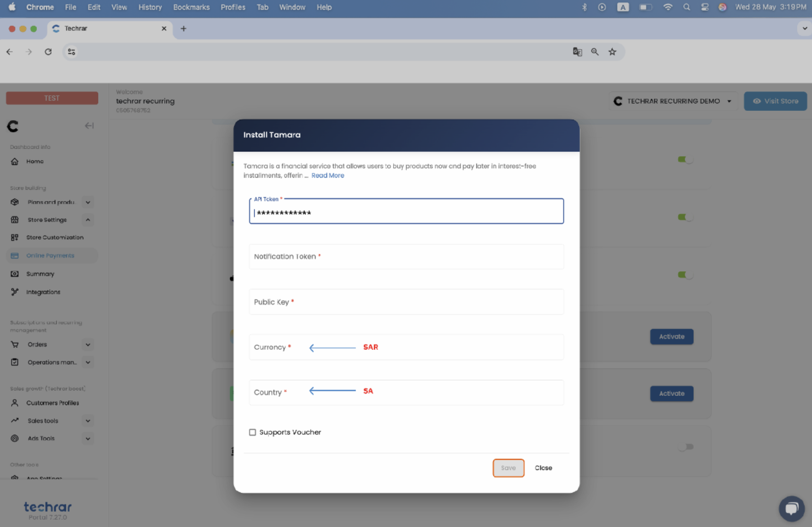Expand the Ads Tools submenu
The height and width of the screenshot is (527, 812).
coord(88,438)
